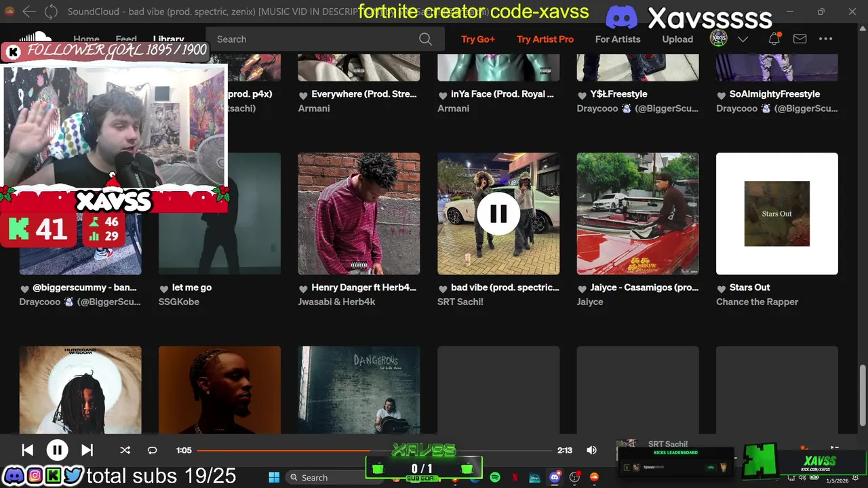Click the braided-hair portrait artwork on orange
The height and width of the screenshot is (488, 868).
tap(220, 390)
